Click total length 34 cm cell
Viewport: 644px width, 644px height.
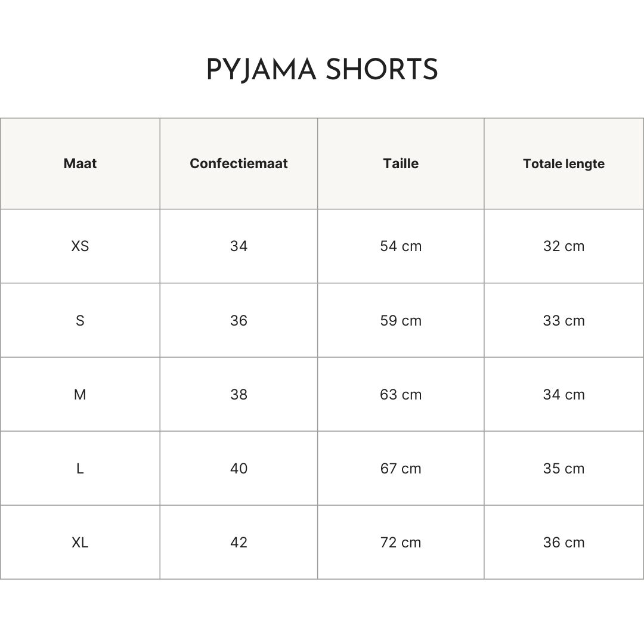point(563,394)
